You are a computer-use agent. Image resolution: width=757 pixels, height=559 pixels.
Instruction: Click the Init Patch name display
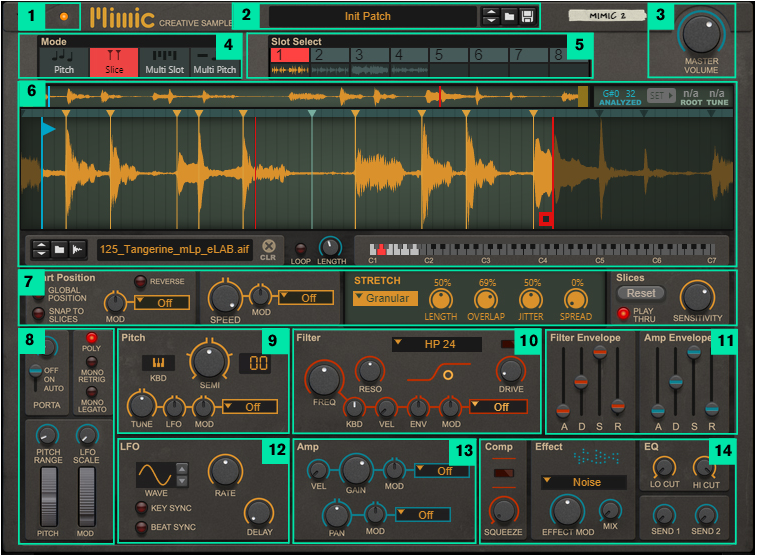tap(367, 17)
